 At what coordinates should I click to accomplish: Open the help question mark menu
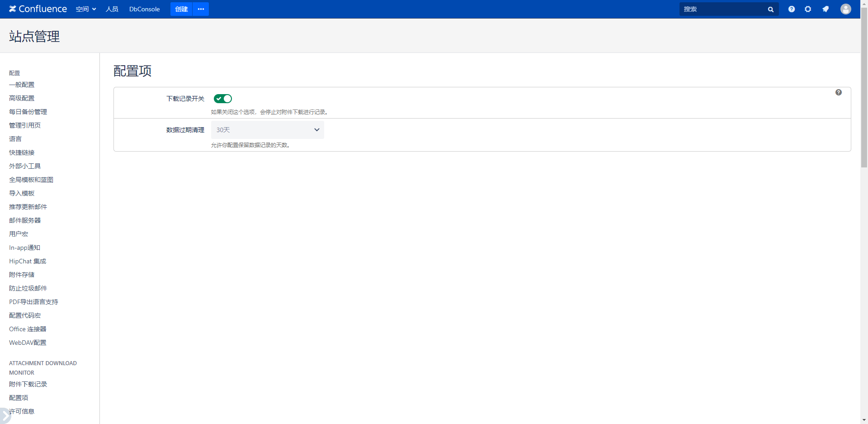(x=791, y=9)
